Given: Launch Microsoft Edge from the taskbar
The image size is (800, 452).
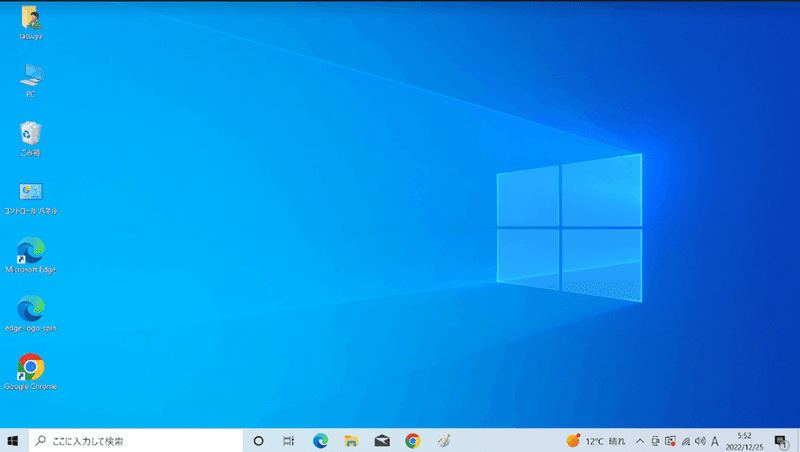Looking at the screenshot, I should 320,441.
